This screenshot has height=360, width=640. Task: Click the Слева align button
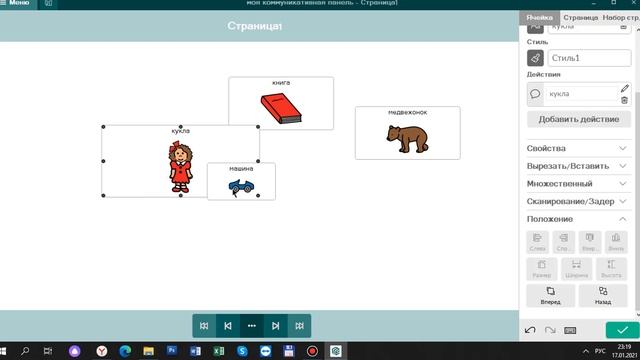(537, 242)
